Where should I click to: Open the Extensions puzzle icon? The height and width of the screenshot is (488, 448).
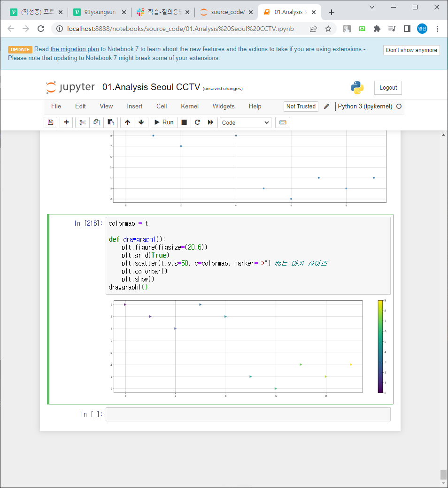coord(377,29)
